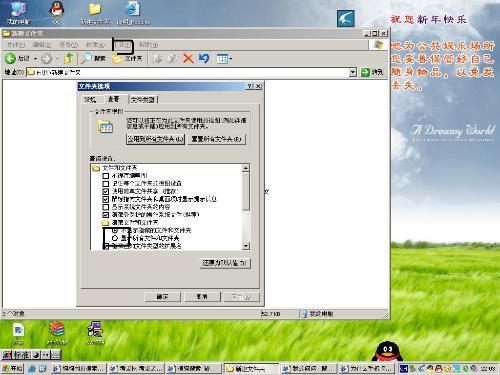
Task: Click Cancel button in Folder Options
Action: click(x=202, y=297)
